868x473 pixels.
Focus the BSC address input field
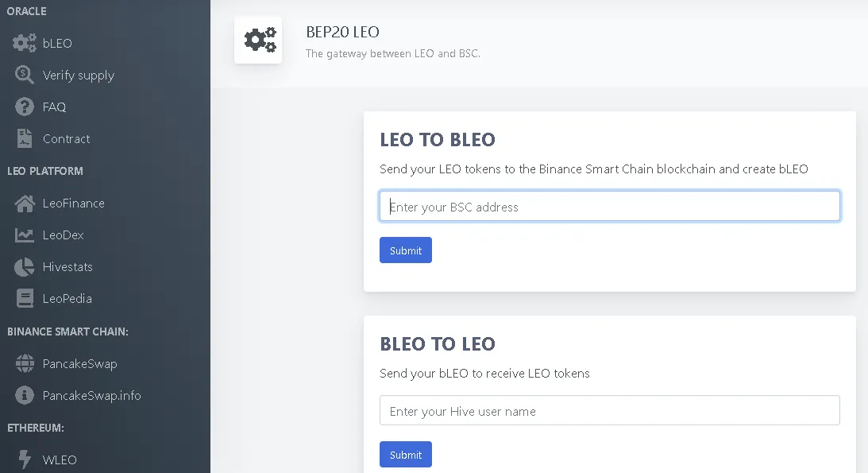[609, 206]
